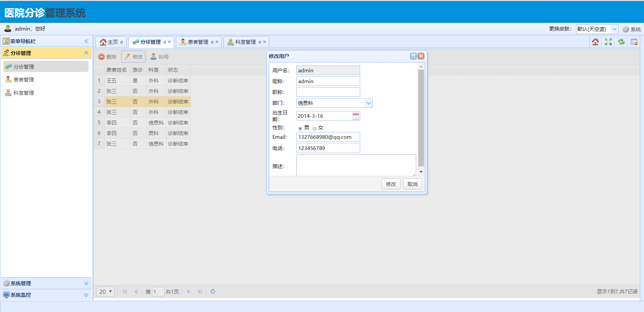This screenshot has width=644, height=312.
Task: Click the home icon in top-right toolbar
Action: coord(595,42)
